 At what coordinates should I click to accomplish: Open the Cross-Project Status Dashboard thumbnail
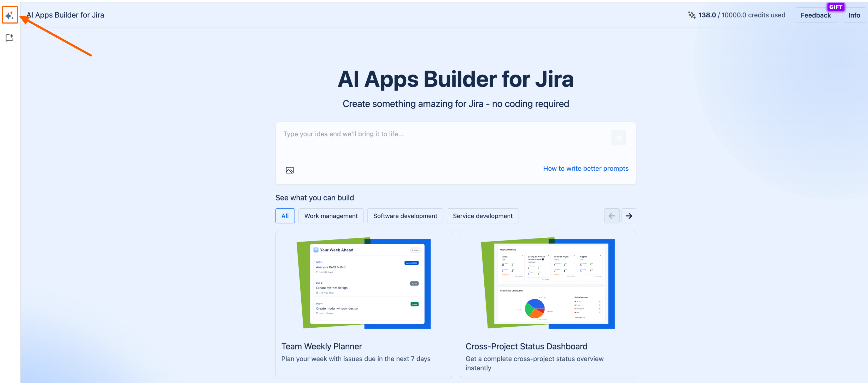548,283
